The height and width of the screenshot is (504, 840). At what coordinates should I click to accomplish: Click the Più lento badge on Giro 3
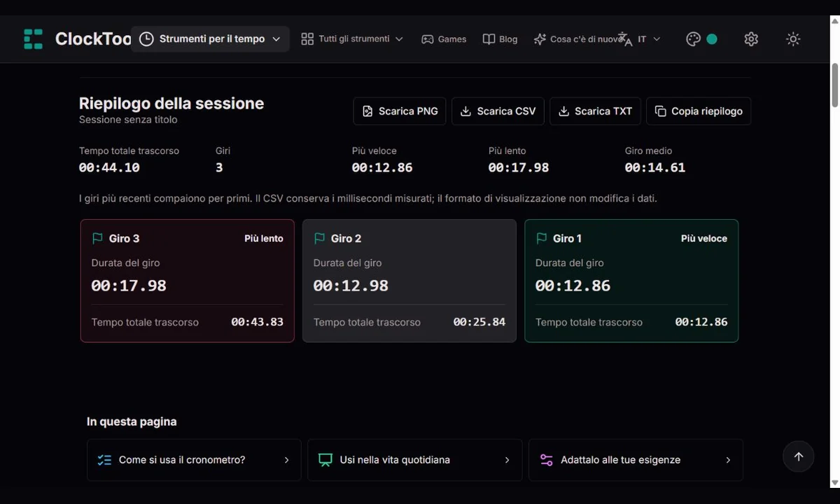coord(264,239)
